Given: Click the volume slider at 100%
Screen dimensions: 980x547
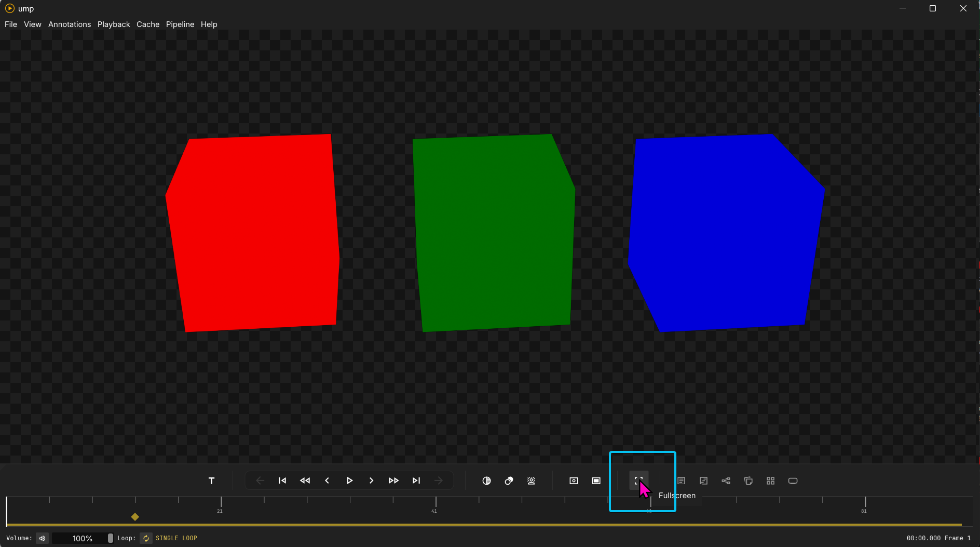Looking at the screenshot, I should coord(83,538).
